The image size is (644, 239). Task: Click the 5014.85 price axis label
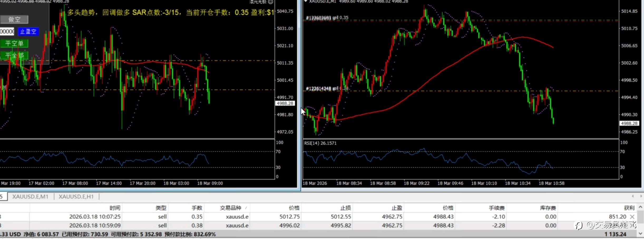click(629, 11)
